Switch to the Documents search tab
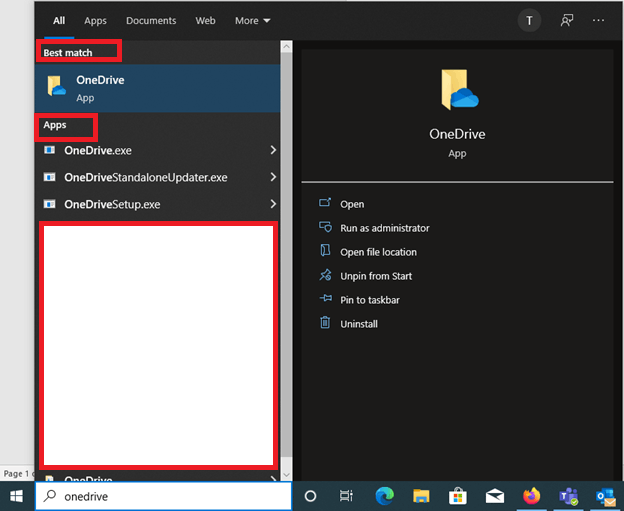This screenshot has height=511, width=624. (x=151, y=21)
